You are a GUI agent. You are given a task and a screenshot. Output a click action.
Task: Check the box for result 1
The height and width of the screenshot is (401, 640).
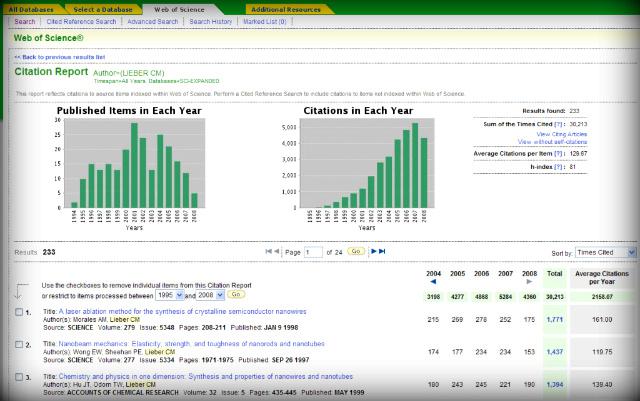tap(19, 312)
